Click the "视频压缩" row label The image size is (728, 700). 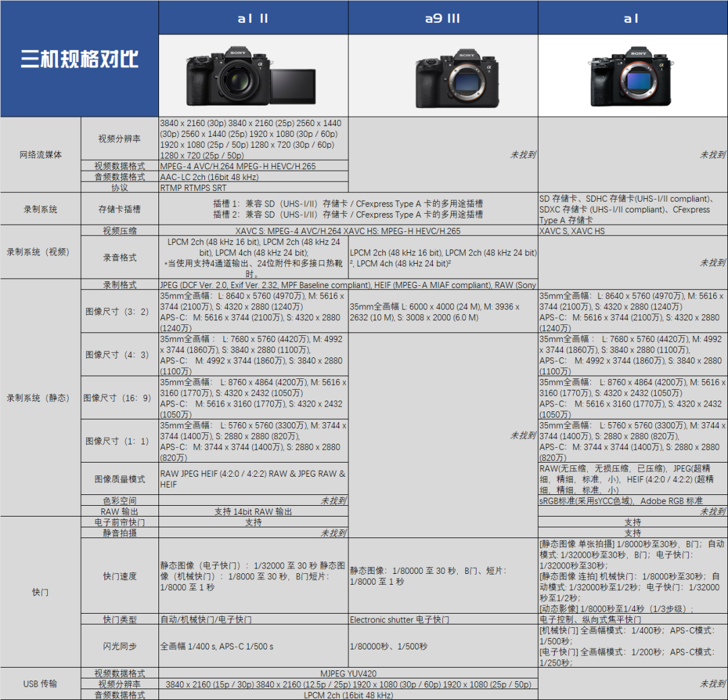click(x=120, y=231)
